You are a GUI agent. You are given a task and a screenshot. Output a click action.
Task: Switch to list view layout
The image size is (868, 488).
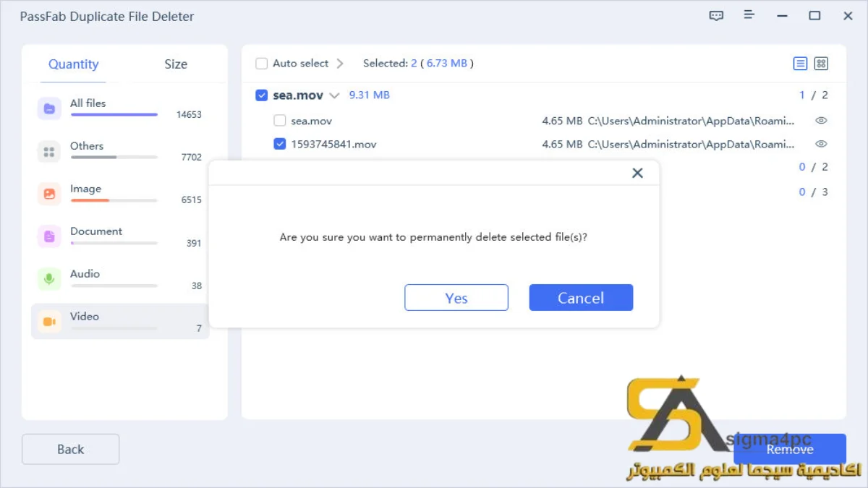pos(800,64)
